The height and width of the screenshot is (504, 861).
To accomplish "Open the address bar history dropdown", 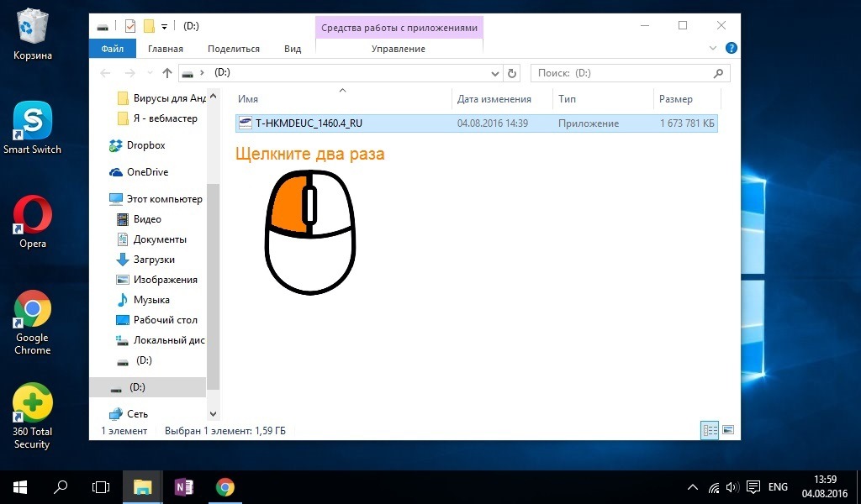I will 494,73.
